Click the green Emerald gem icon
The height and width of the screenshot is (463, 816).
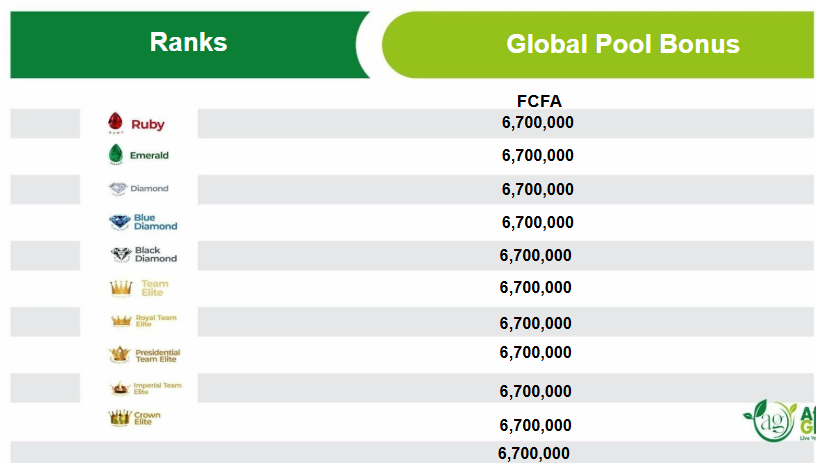(x=116, y=155)
